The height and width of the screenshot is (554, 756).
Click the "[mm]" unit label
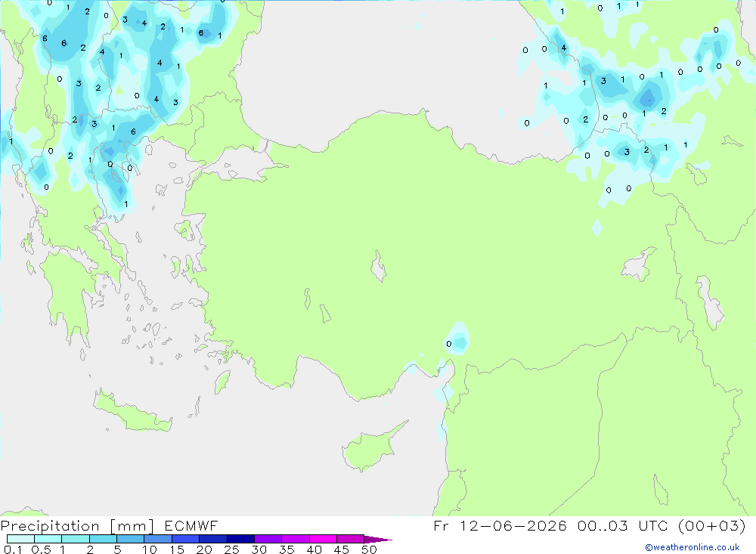(x=132, y=526)
